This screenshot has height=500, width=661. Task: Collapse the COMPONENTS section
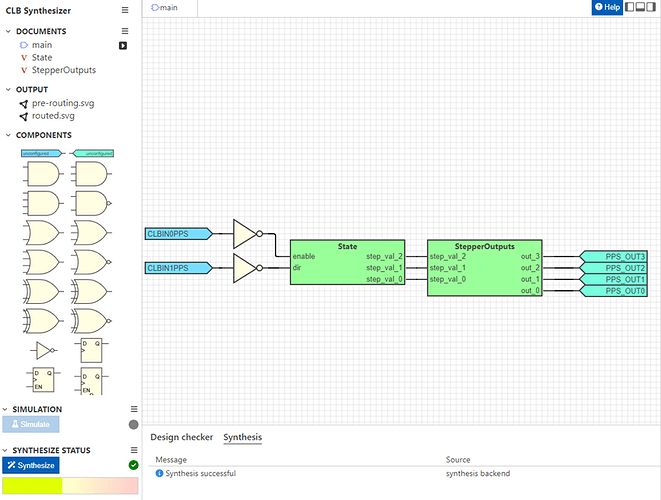point(8,135)
